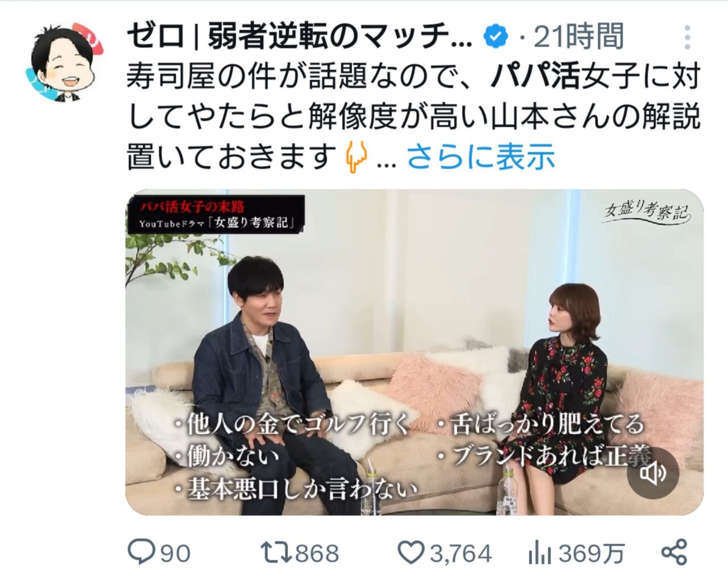The width and height of the screenshot is (728, 582).
Task: Tap the 868 retweet count number
Action: click(x=317, y=553)
